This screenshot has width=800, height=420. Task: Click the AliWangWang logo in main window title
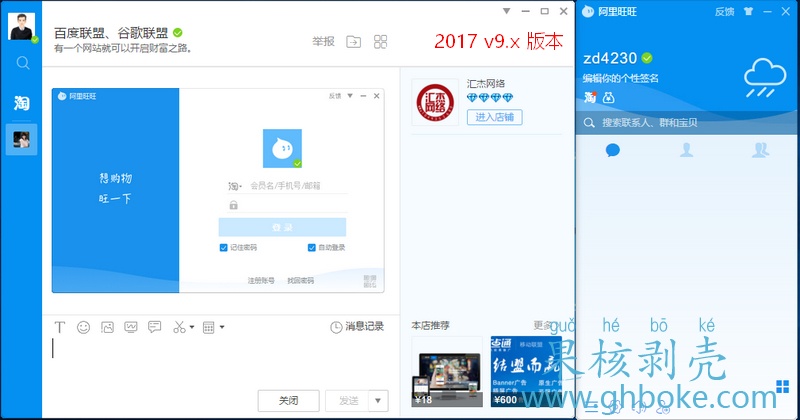pos(588,12)
